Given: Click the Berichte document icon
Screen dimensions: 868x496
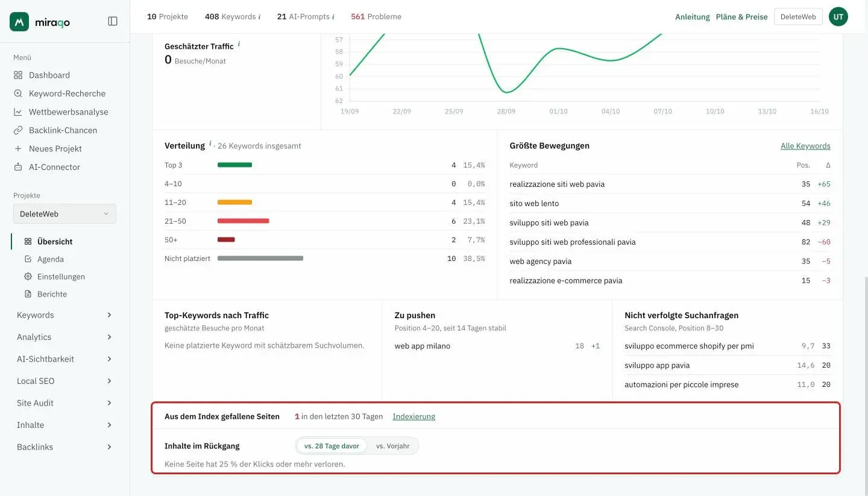Looking at the screenshot, I should point(28,294).
